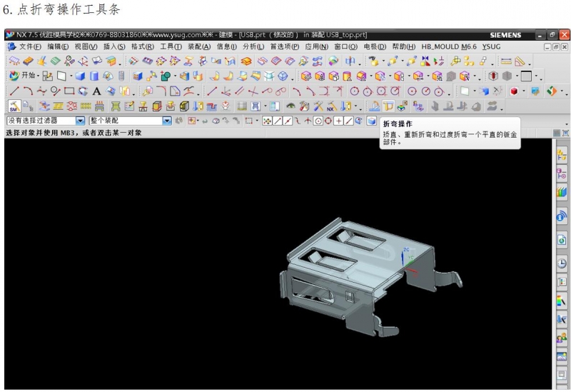Open the Roles people sidebar tab

(562, 338)
